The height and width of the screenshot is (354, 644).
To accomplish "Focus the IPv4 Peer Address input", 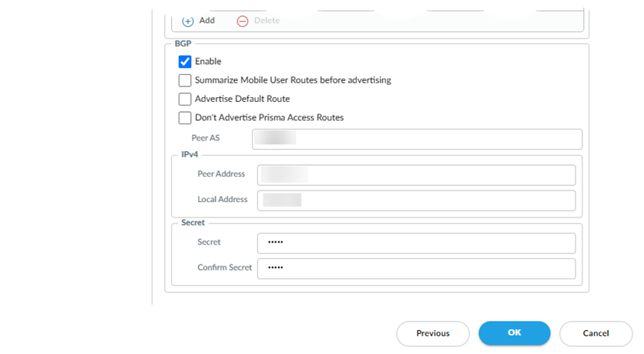I will coord(417,175).
